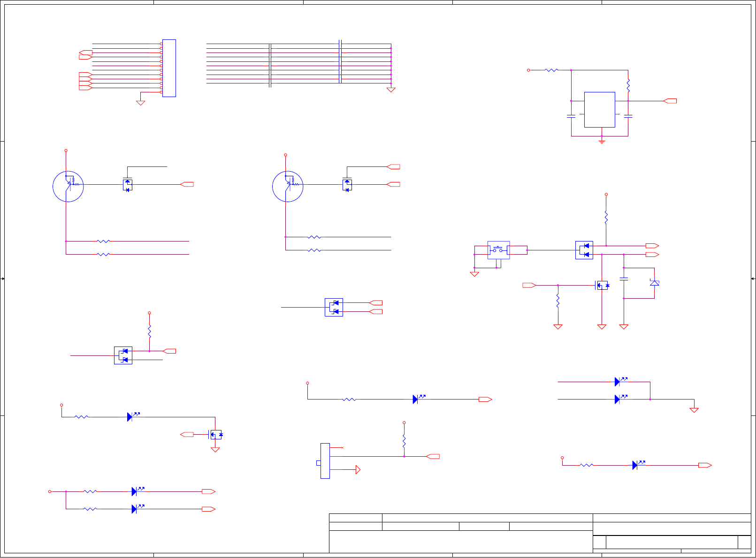Select the ground triangle under the tall connector
This screenshot has height=558, width=756.
click(x=140, y=103)
